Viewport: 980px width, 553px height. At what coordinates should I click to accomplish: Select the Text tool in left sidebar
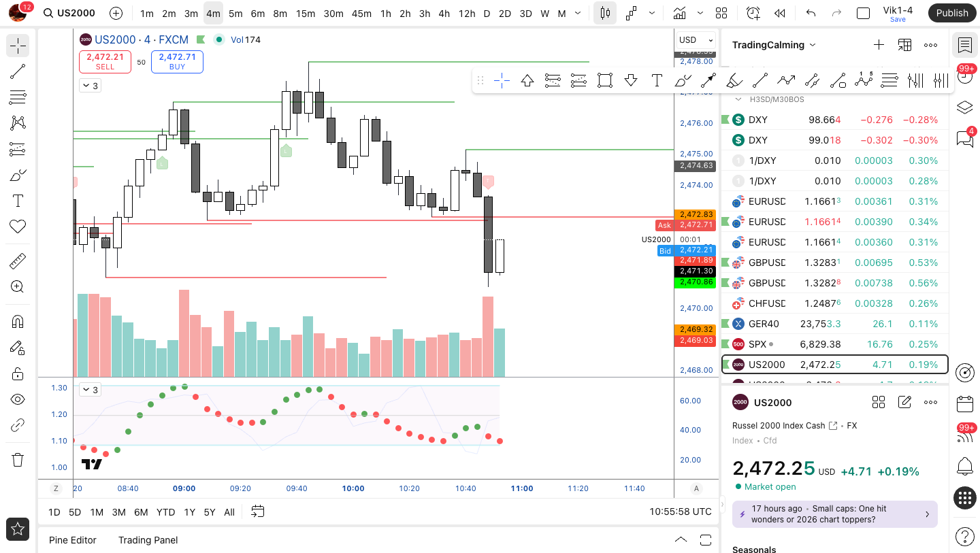(x=18, y=201)
